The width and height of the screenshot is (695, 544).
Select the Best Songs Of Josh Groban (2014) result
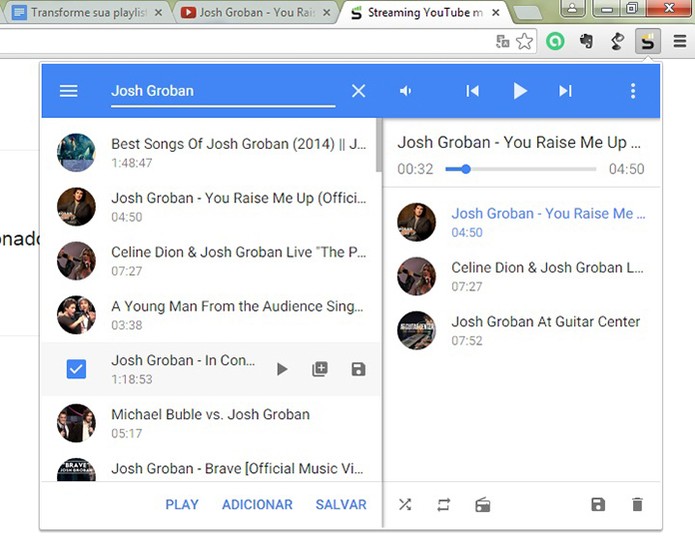tap(211, 153)
